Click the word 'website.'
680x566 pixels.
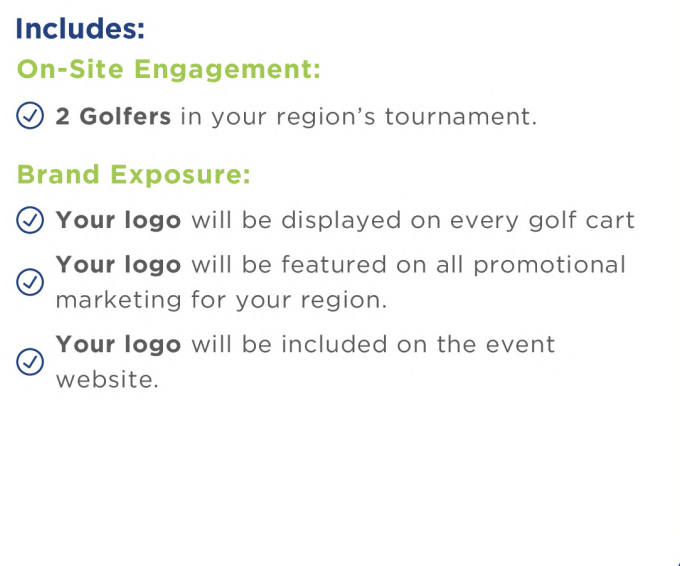[107, 380]
